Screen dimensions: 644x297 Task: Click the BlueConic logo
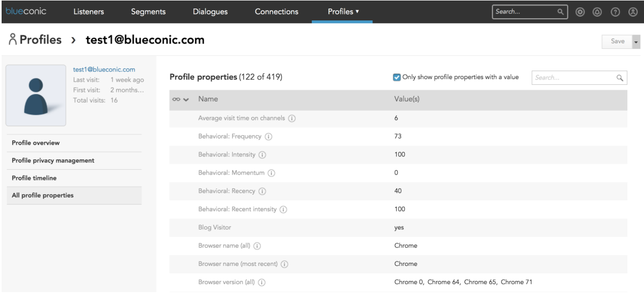tap(26, 11)
